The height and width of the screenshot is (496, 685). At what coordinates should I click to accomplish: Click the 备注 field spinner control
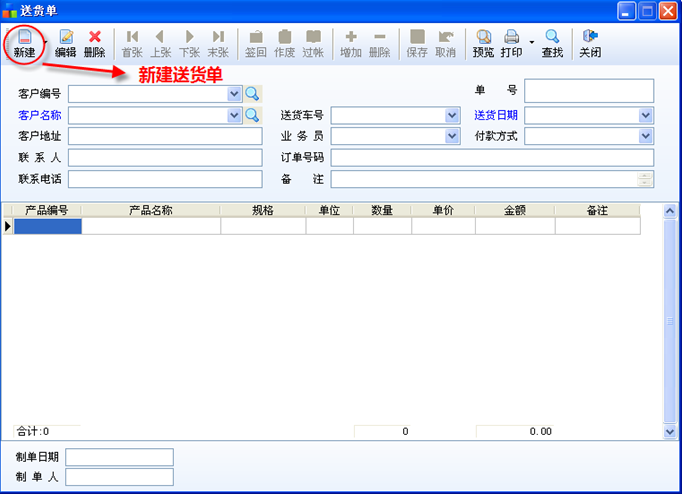[645, 179]
